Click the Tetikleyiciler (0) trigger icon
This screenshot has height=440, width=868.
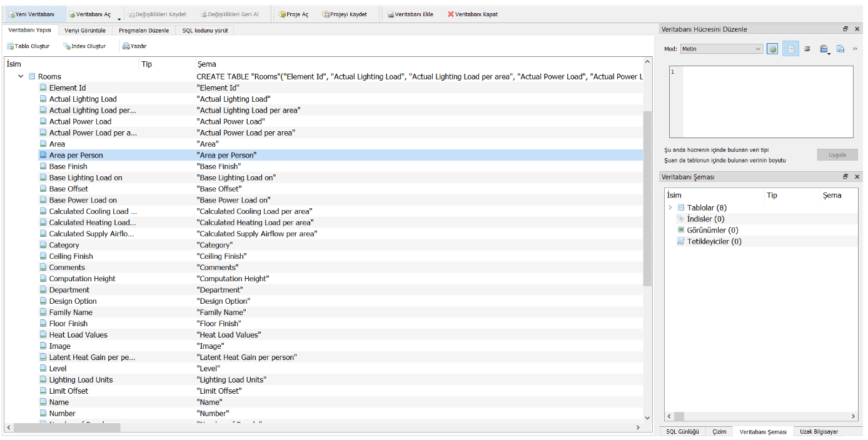tap(681, 241)
